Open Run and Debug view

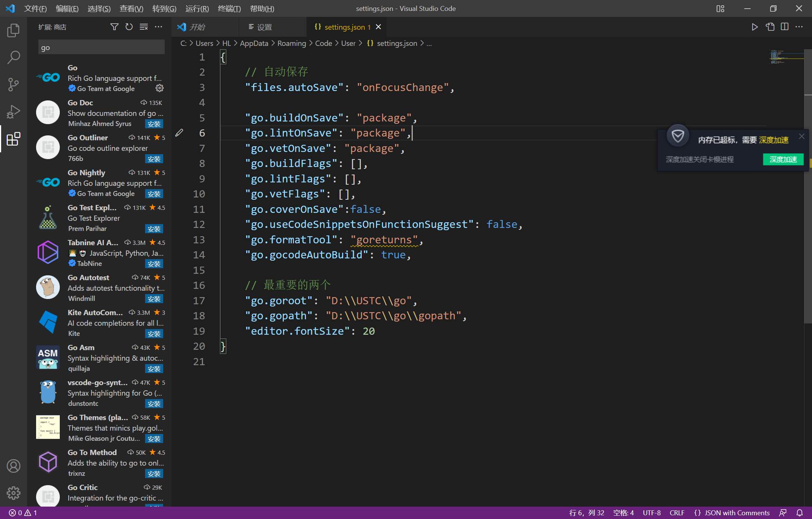14,112
